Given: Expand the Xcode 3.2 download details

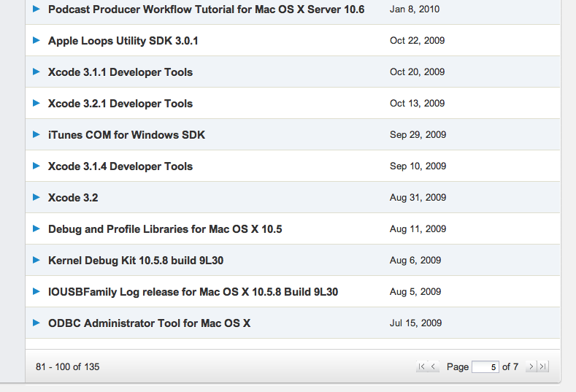Looking at the screenshot, I should 37,198.
